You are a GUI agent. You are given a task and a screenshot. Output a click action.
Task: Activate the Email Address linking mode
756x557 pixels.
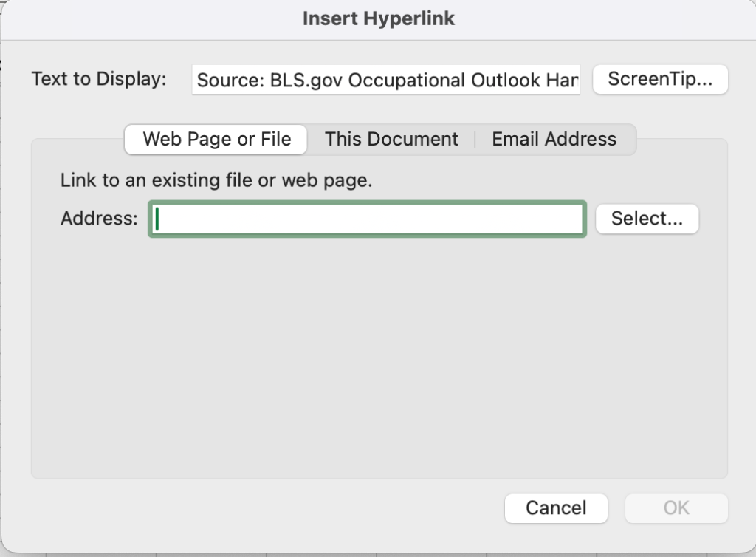click(554, 139)
